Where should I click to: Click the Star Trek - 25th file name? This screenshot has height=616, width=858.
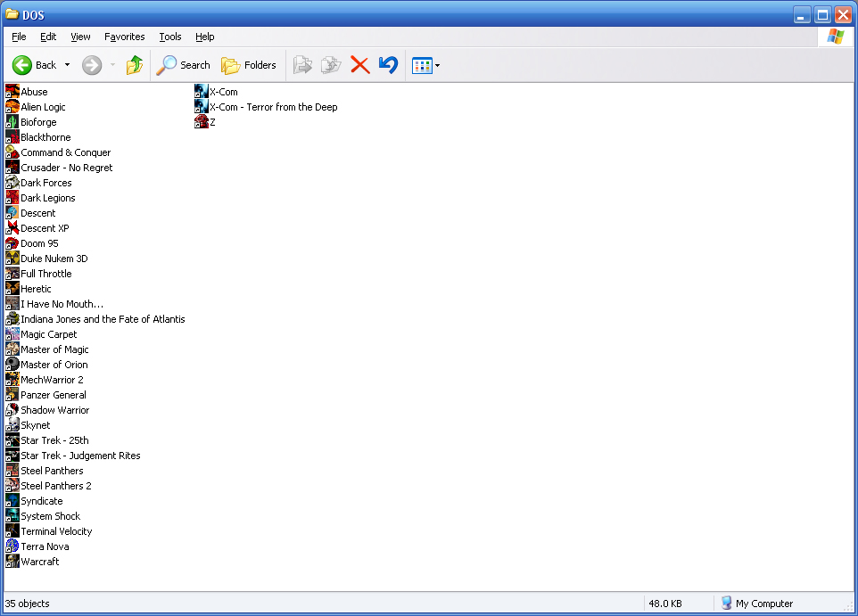click(54, 440)
